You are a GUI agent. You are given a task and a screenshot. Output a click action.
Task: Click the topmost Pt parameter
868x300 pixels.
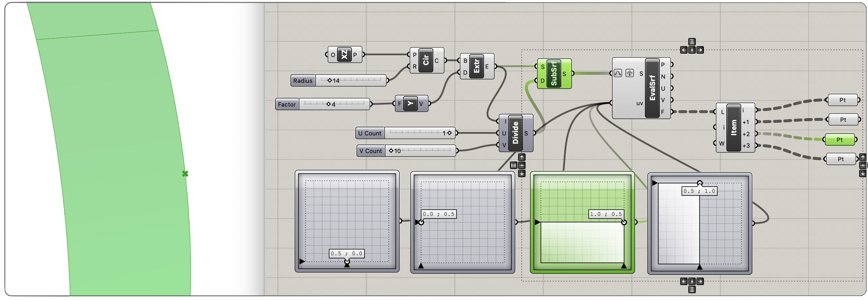coord(843,100)
